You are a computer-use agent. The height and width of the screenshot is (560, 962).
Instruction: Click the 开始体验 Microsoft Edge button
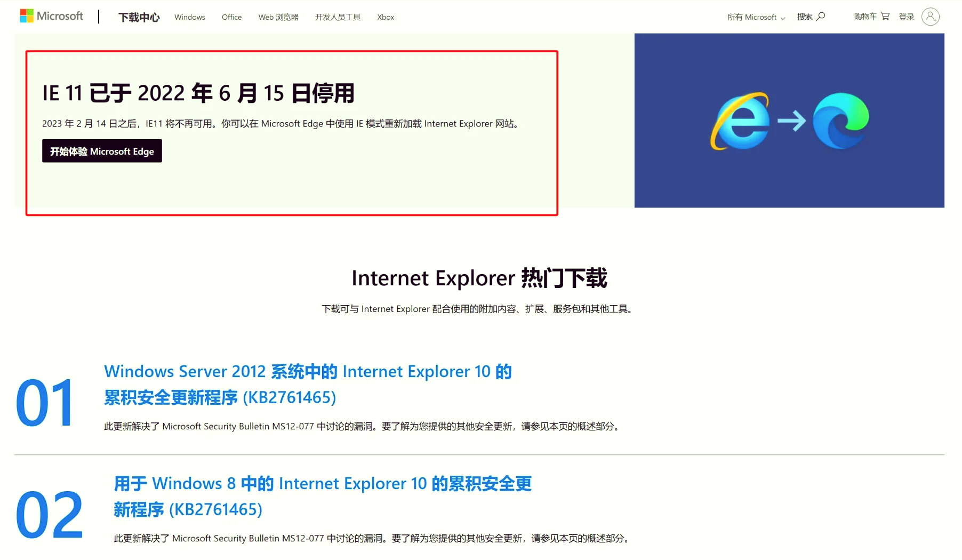click(x=102, y=151)
